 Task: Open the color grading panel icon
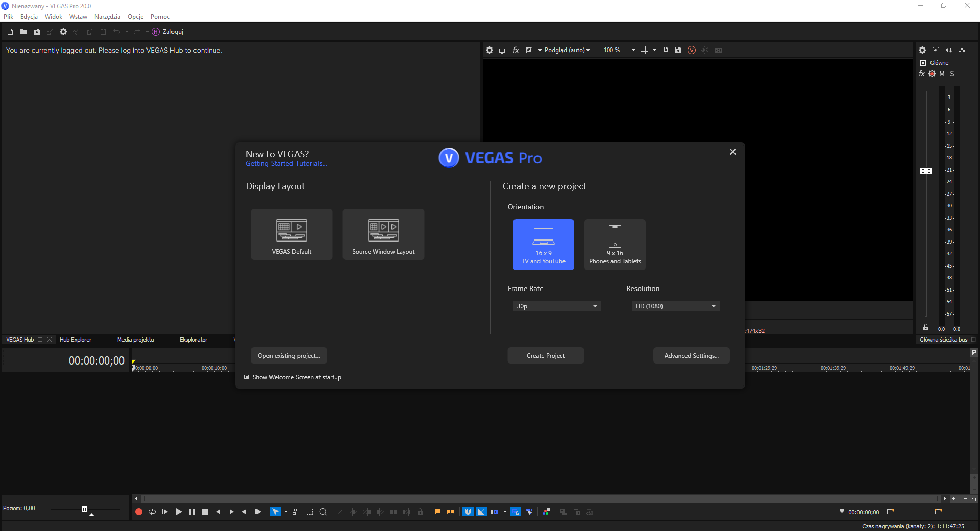tap(546, 512)
